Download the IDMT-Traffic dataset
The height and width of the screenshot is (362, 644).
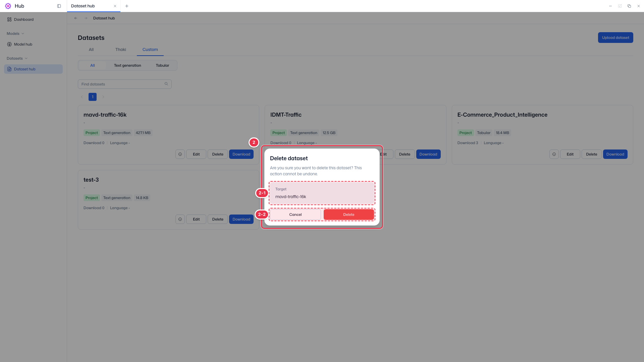tap(428, 154)
